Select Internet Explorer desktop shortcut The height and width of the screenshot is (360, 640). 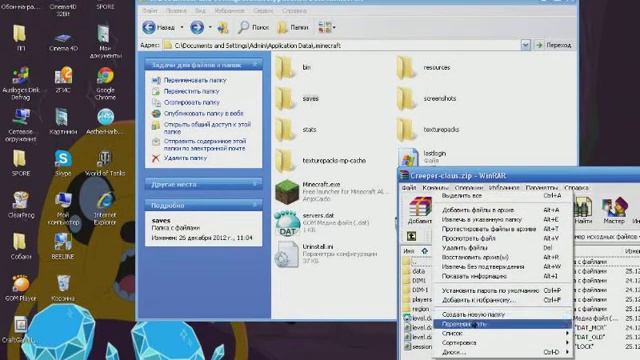pos(105,208)
